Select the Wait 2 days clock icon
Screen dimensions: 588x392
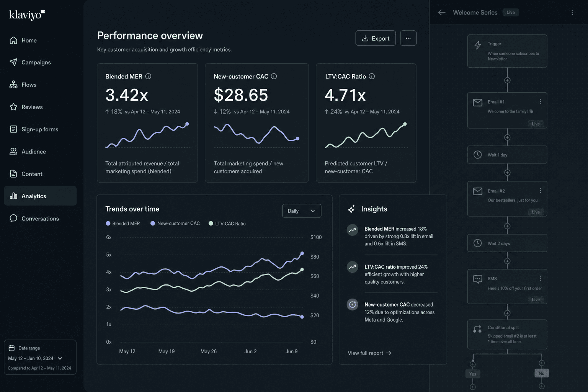478,243
